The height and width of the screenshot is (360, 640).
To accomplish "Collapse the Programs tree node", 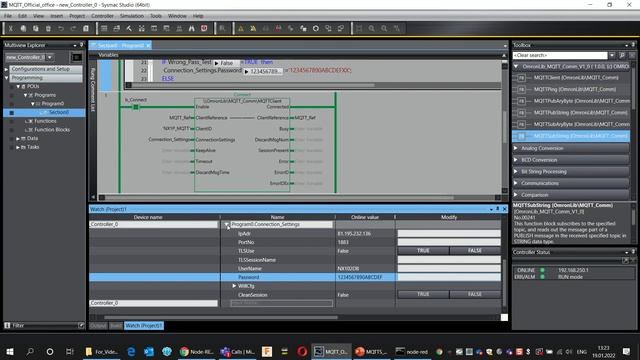I will (25, 95).
